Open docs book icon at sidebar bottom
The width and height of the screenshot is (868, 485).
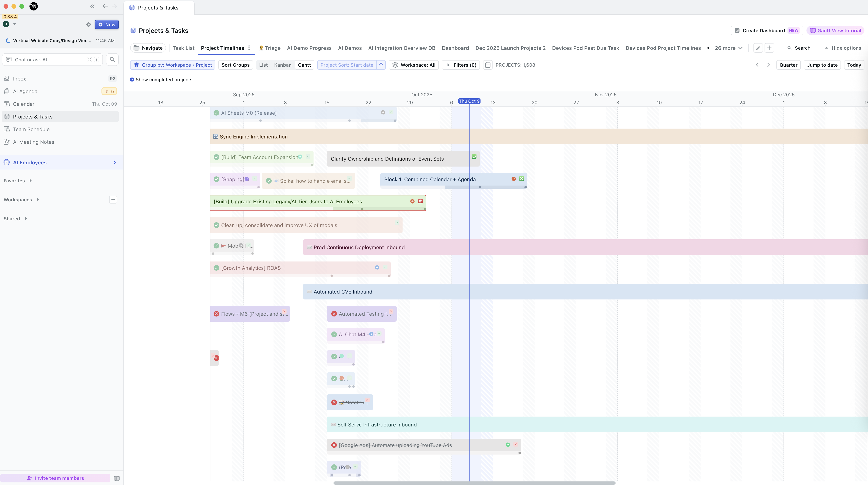(117, 478)
